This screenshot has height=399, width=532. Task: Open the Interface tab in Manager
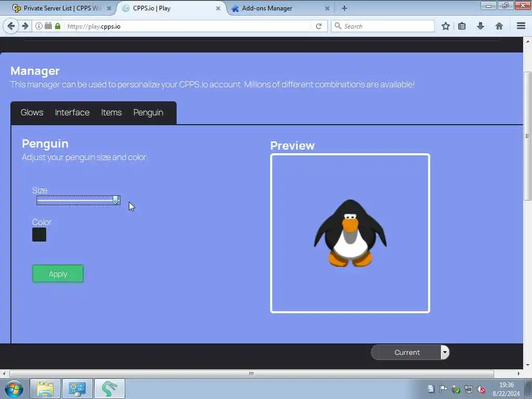(72, 112)
